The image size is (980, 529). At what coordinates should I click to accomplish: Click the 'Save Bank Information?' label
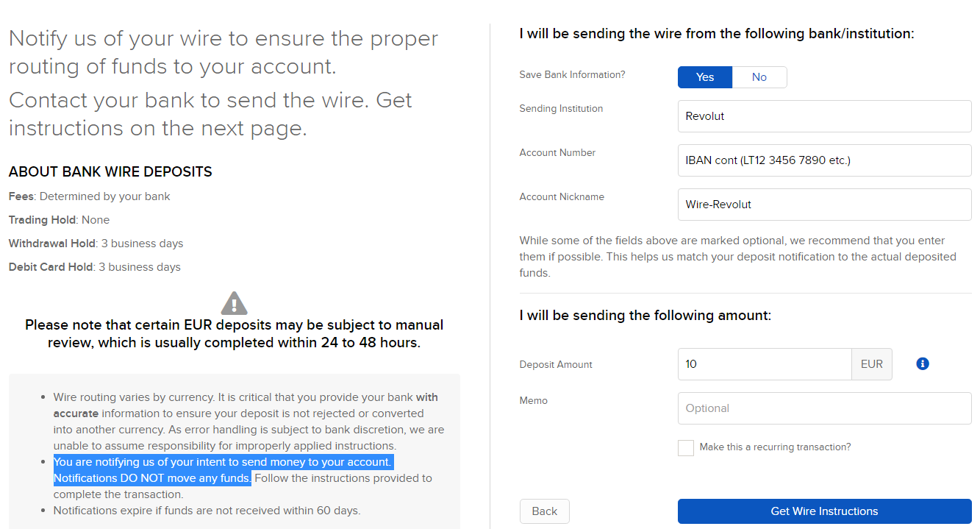pyautogui.click(x=572, y=74)
